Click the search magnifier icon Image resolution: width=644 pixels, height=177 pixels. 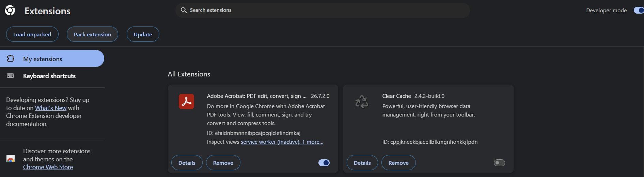click(184, 10)
